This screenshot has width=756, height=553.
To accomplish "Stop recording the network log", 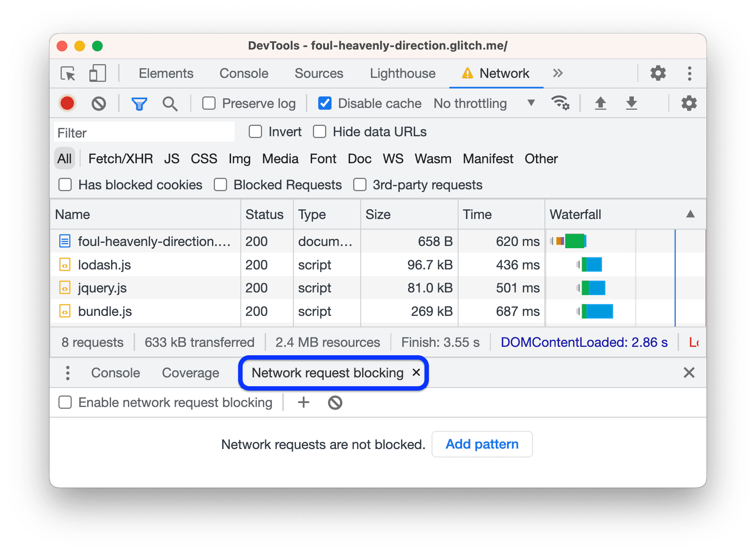I will (67, 104).
